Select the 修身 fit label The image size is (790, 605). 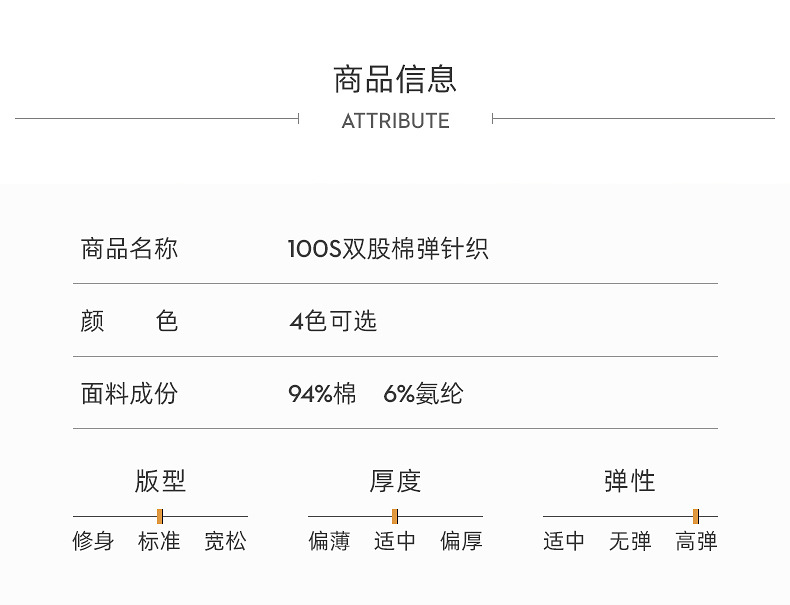93,542
